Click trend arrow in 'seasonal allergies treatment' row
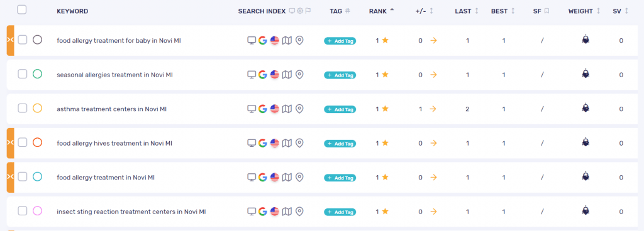Viewport: 644px width, 231px height. coord(433,75)
